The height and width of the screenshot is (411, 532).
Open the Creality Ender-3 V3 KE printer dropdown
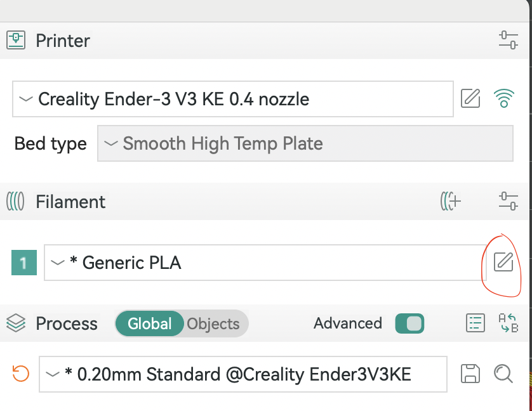(x=232, y=99)
